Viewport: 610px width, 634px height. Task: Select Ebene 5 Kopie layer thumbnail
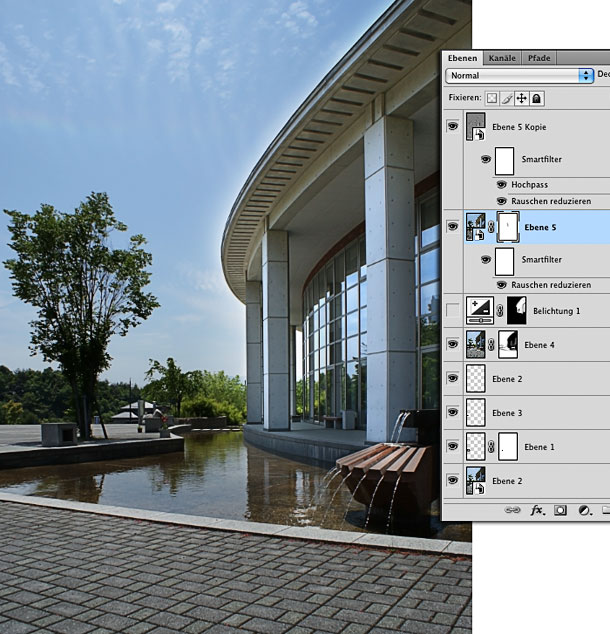(x=475, y=127)
